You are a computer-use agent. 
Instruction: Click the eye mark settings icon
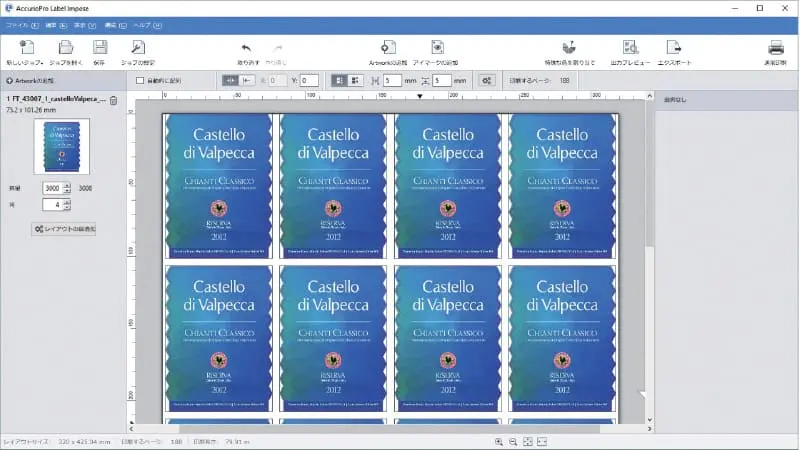[437, 47]
